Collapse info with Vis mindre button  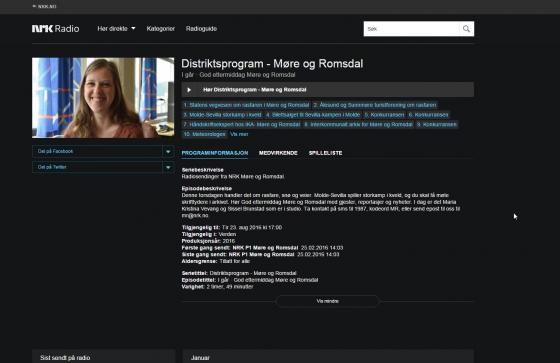click(328, 301)
